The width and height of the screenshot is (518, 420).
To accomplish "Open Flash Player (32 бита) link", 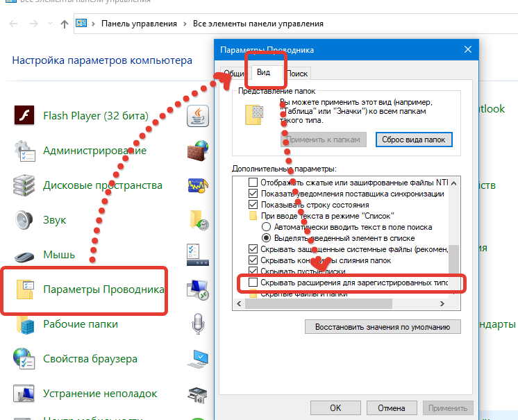I will pos(96,115).
